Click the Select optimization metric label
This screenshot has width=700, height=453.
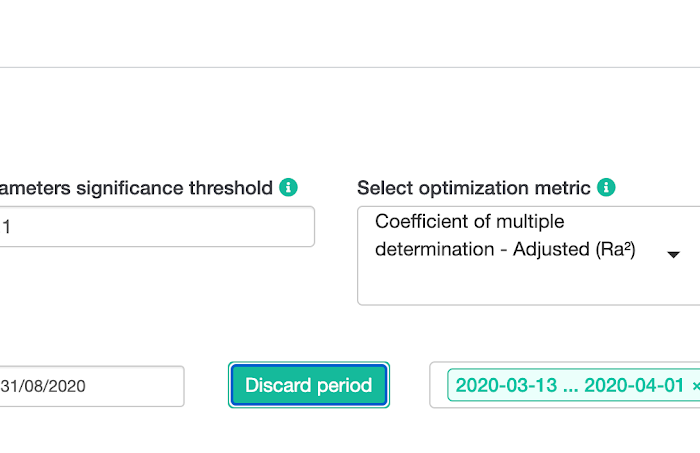(474, 188)
